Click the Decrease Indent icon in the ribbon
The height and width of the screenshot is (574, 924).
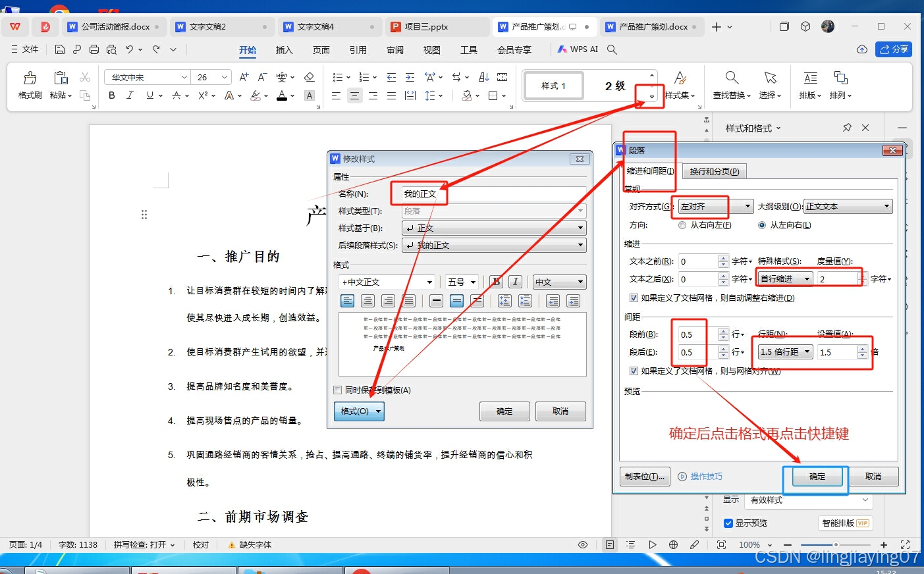pos(391,77)
